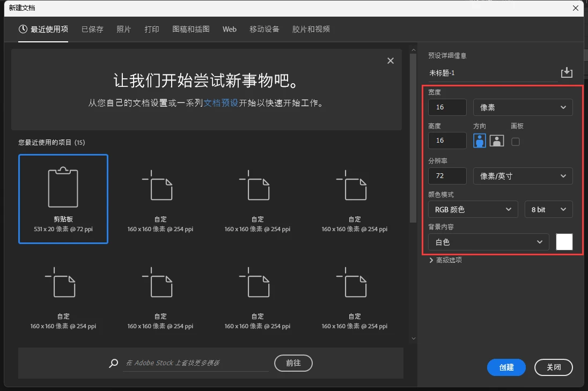Viewport: 588px width, 391px height.
Task: Select portrait orientation icon
Action: click(x=479, y=141)
